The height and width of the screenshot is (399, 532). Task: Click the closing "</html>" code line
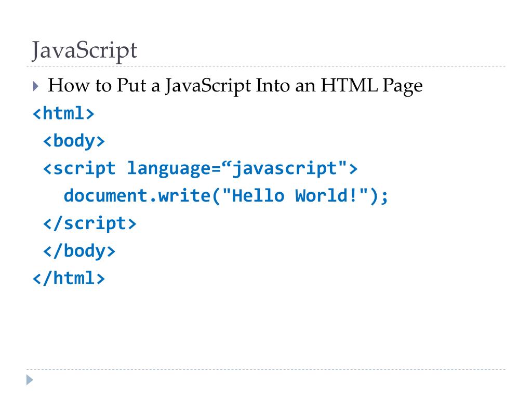click(69, 278)
